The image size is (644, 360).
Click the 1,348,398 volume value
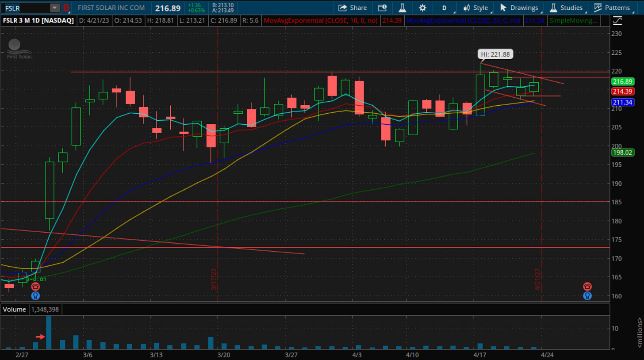tap(46, 310)
